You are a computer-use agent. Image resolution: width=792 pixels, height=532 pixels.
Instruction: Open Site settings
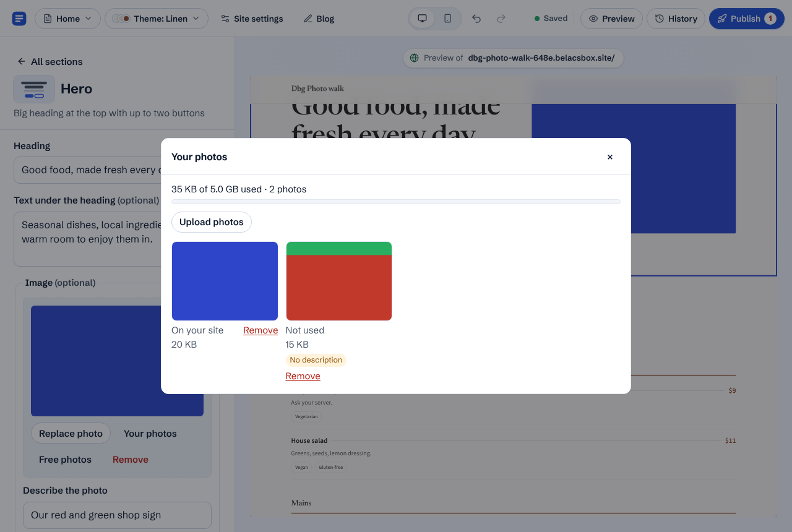coord(252,19)
